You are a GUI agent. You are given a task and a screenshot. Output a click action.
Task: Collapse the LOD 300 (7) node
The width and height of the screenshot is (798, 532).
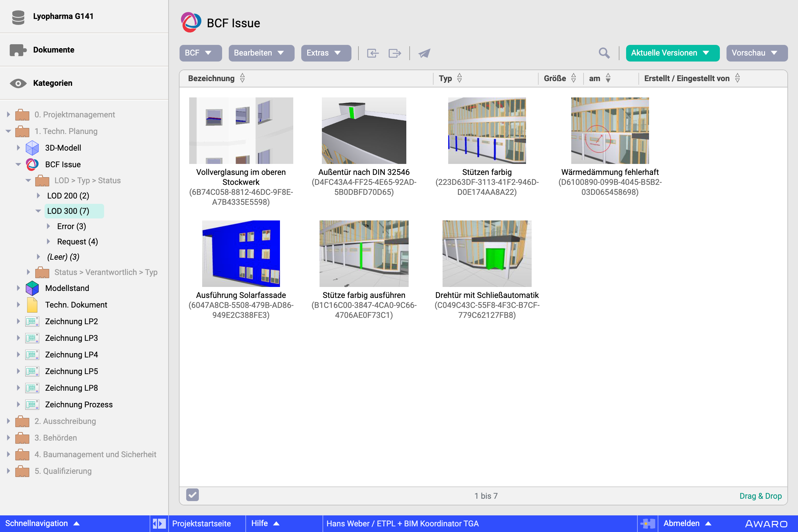(x=38, y=211)
